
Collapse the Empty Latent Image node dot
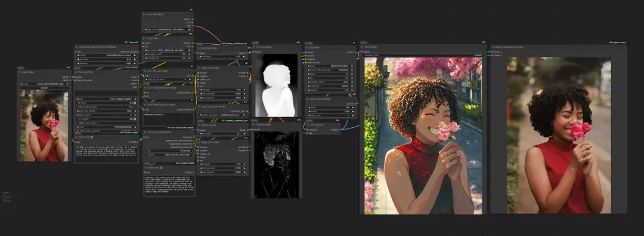click(307, 99)
